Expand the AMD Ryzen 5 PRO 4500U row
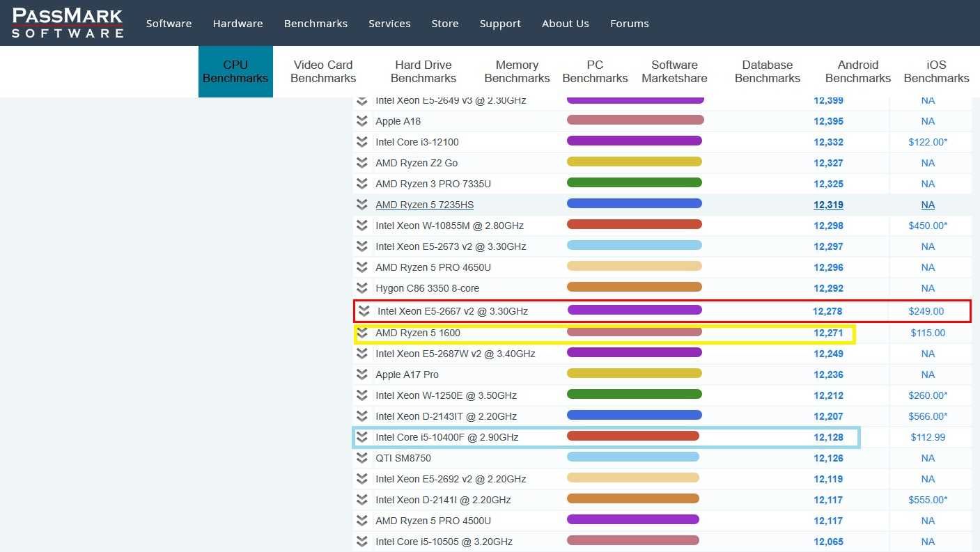This screenshot has height=552, width=980. (x=361, y=521)
